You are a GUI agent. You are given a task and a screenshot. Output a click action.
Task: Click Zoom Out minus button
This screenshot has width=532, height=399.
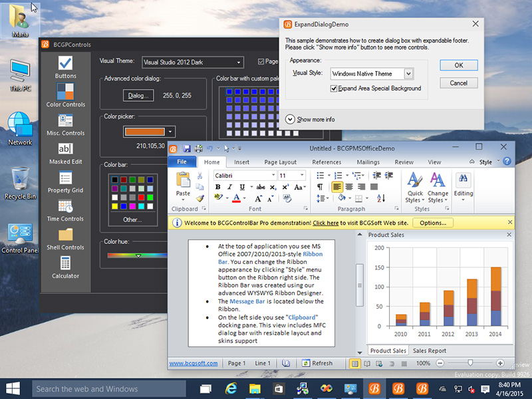click(x=440, y=363)
